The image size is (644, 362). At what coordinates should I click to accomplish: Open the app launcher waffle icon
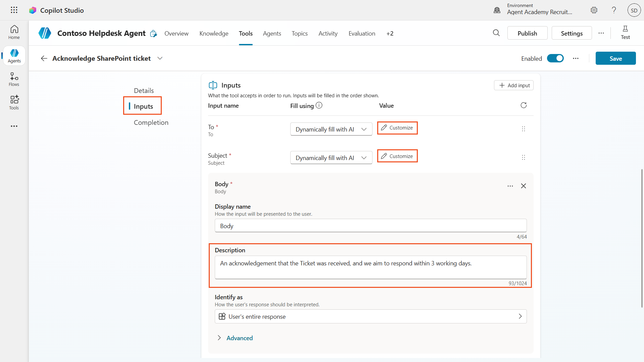pos(14,10)
